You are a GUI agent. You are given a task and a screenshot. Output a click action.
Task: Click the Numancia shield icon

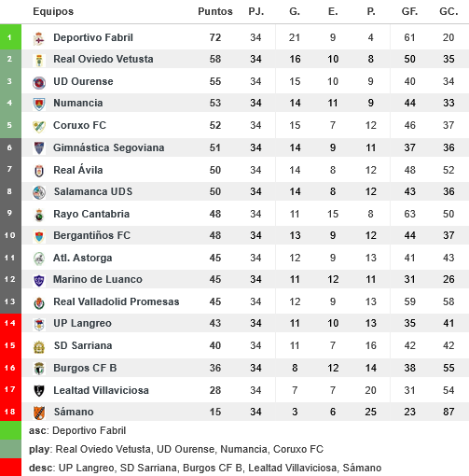coord(39,104)
